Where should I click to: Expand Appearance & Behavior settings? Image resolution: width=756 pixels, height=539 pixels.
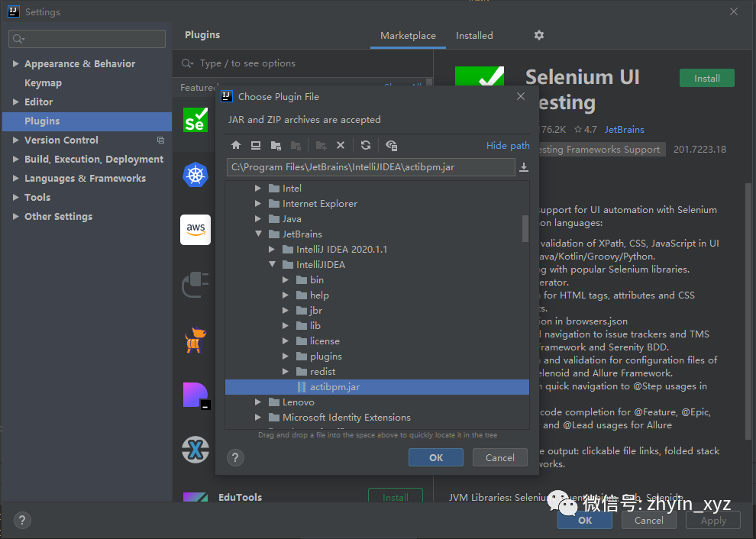(15, 63)
